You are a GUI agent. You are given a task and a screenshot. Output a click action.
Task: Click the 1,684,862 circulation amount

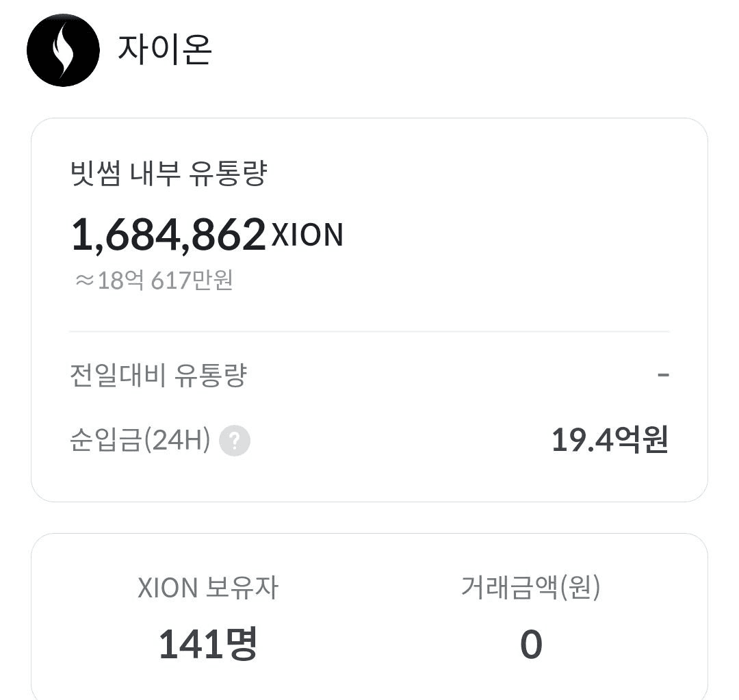[168, 235]
